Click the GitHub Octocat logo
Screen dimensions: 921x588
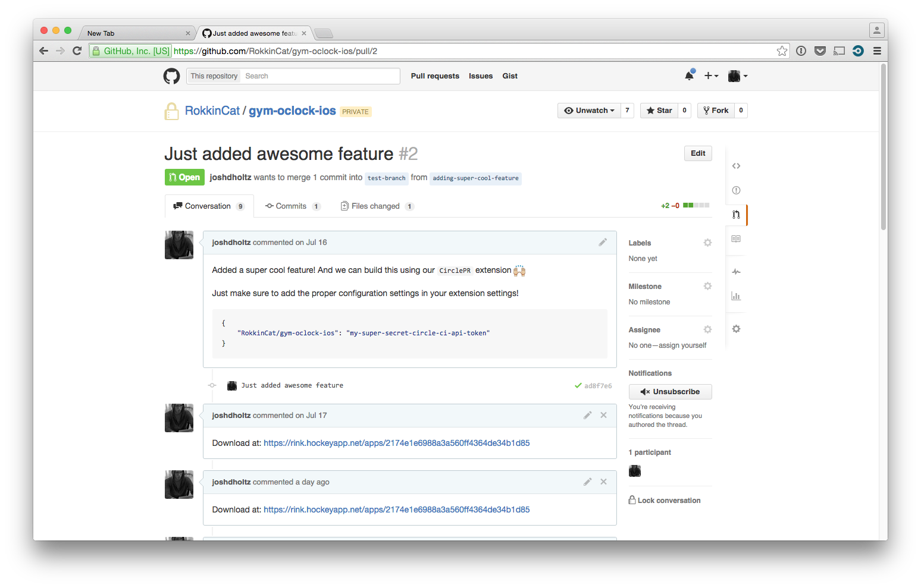(171, 76)
